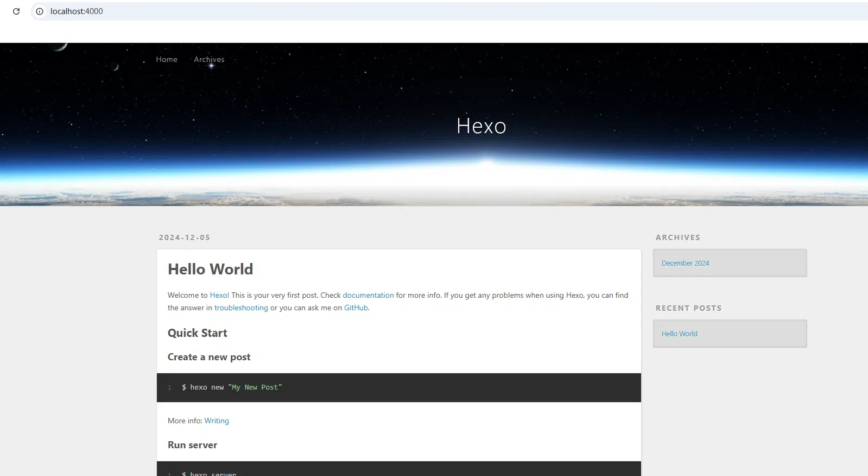The width and height of the screenshot is (868, 476).
Task: Select the Quick Start heading
Action: [x=198, y=333]
